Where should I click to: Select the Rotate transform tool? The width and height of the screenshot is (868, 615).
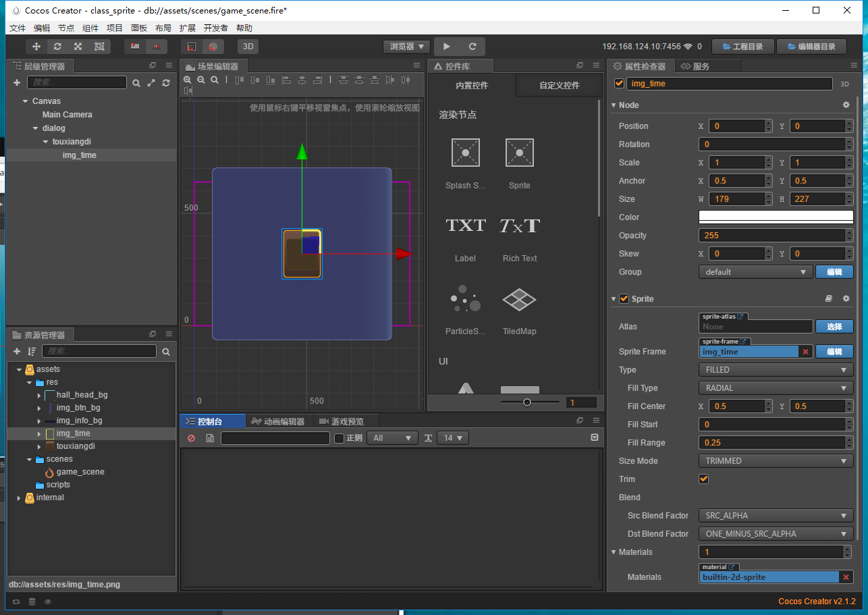point(57,46)
